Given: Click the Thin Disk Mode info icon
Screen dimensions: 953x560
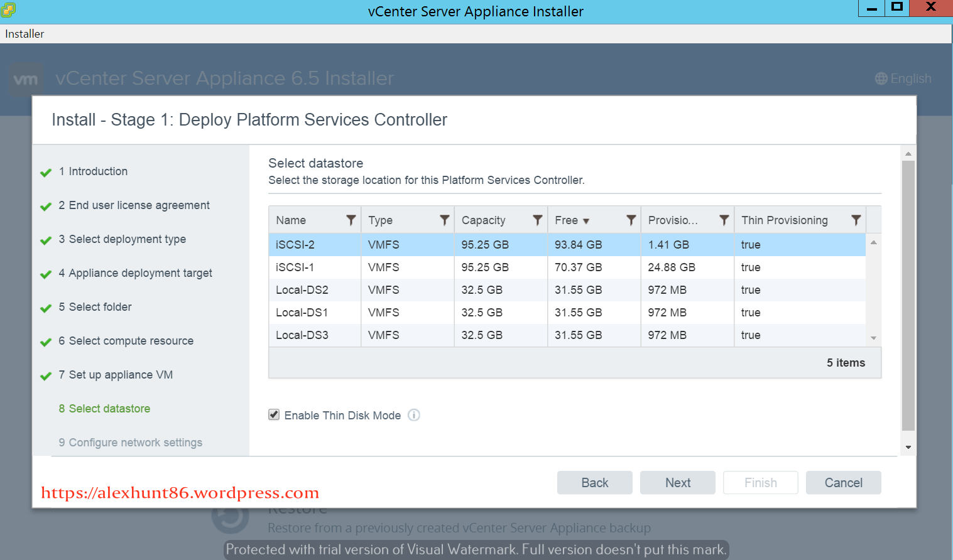Looking at the screenshot, I should coord(413,415).
